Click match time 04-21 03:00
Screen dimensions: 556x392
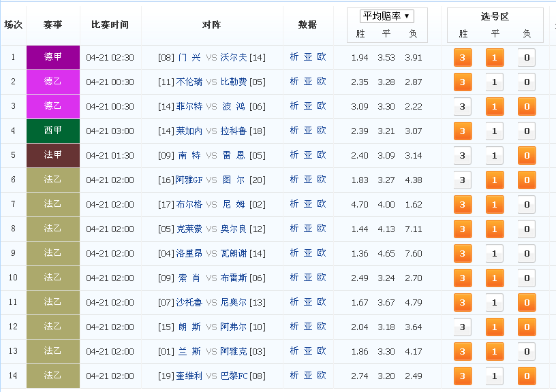click(x=110, y=131)
